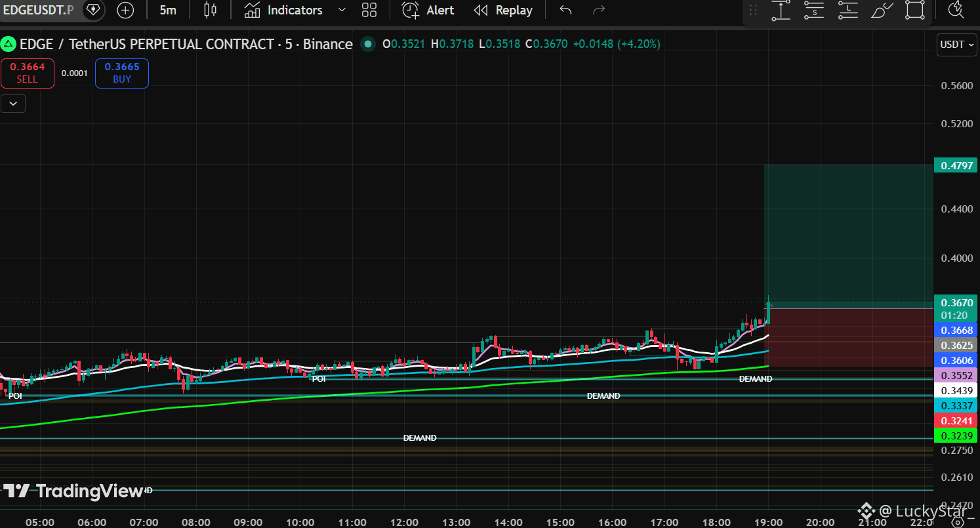
Task: Click the BUY 0.3665 button
Action: (122, 73)
